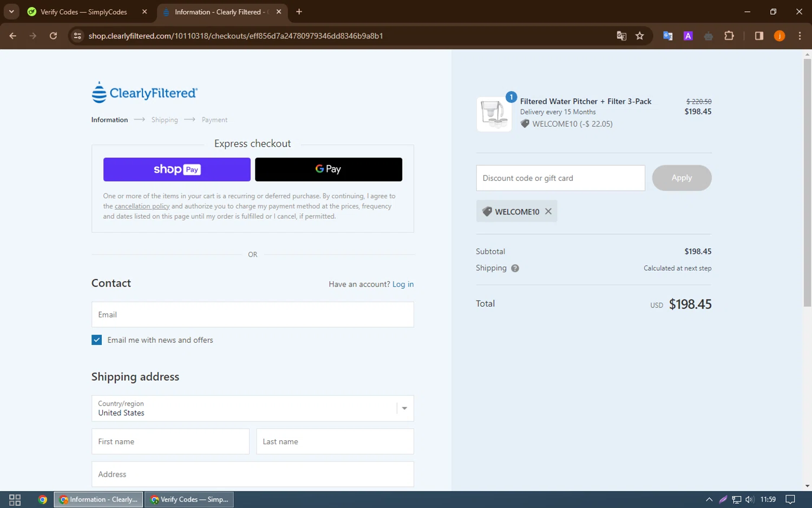Screen dimensions: 812x508
Task: Click the ClearlyFiltered logo
Action: [145, 92]
